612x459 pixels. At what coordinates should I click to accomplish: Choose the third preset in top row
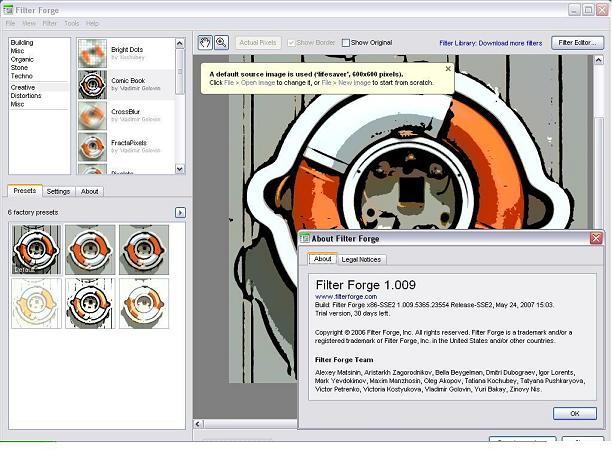tap(144, 249)
